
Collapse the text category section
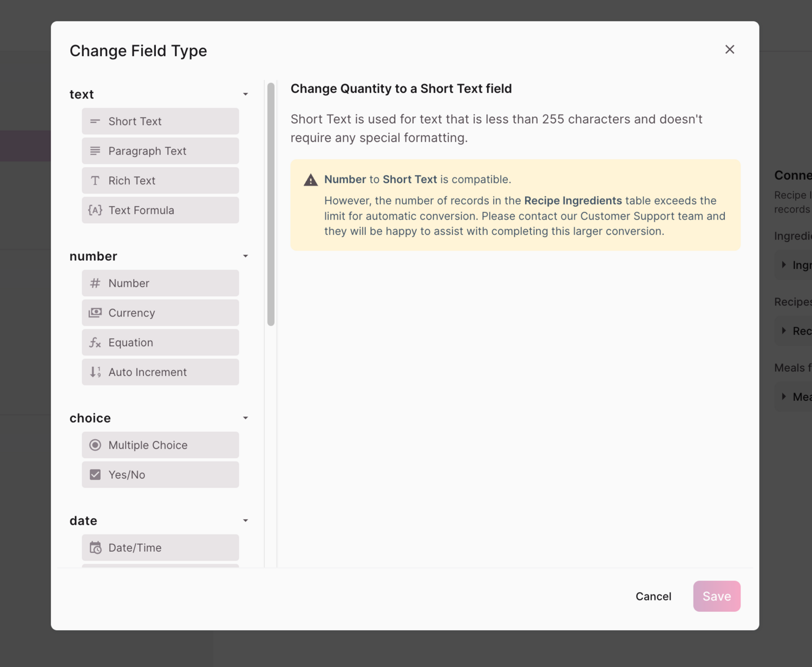246,94
